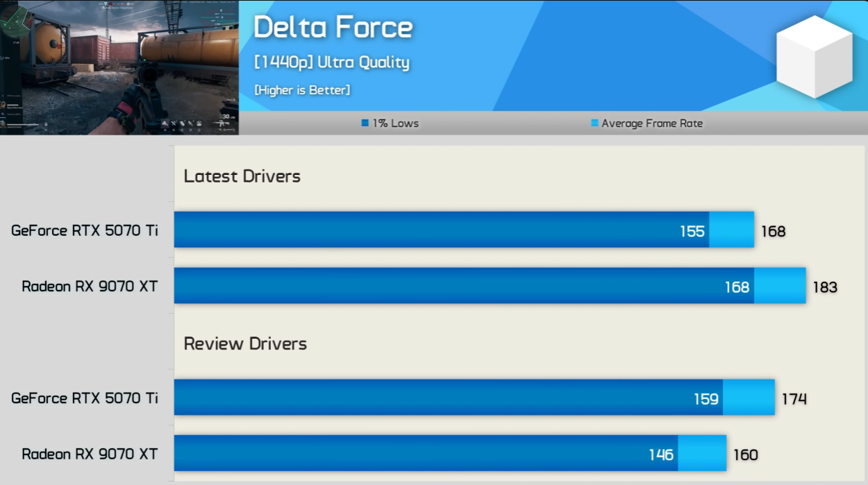Select the "[Higher is Better]" note
868x485 pixels.
pyautogui.click(x=302, y=90)
